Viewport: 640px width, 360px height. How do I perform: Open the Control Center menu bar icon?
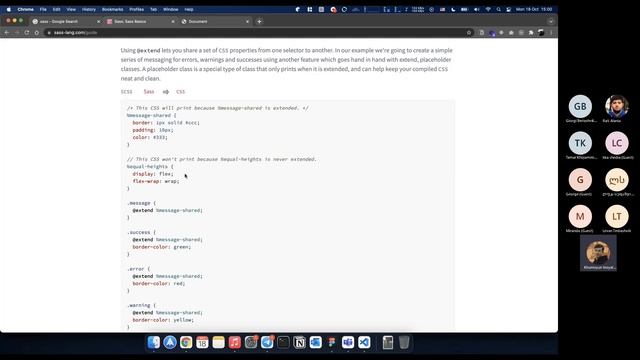(509, 9)
